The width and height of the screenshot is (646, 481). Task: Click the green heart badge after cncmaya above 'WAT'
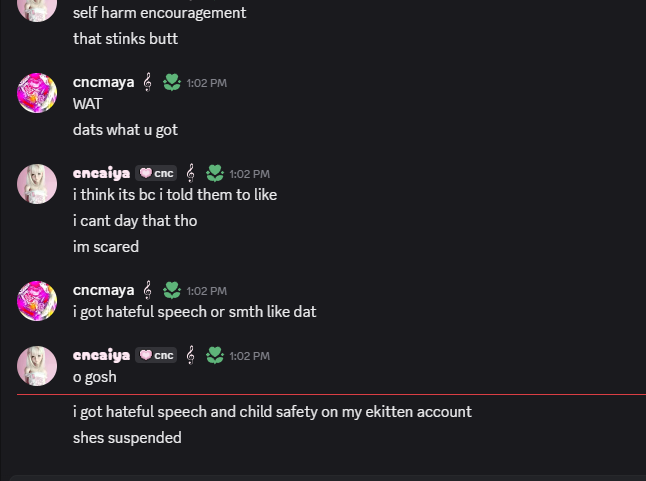(172, 82)
